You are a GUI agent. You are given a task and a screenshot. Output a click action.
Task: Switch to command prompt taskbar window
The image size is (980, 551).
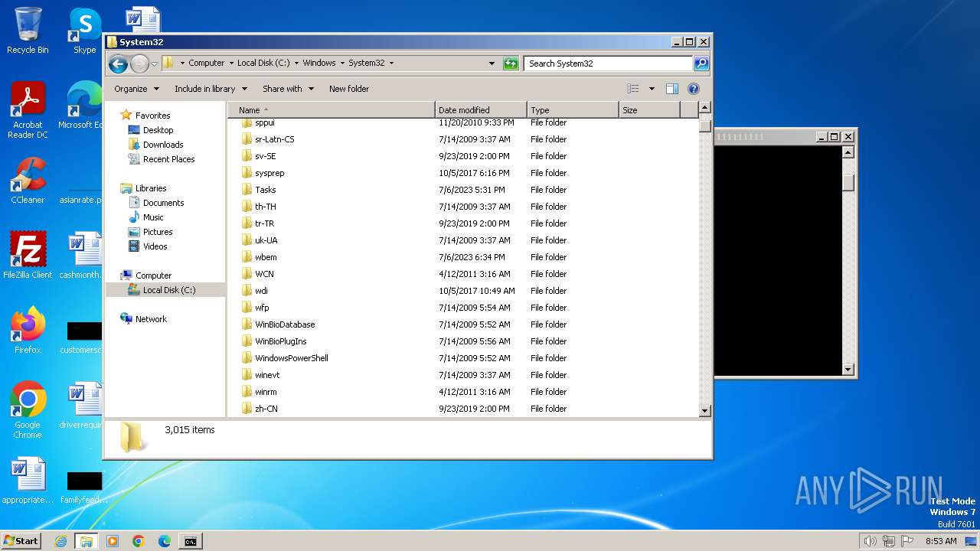[x=190, y=541]
